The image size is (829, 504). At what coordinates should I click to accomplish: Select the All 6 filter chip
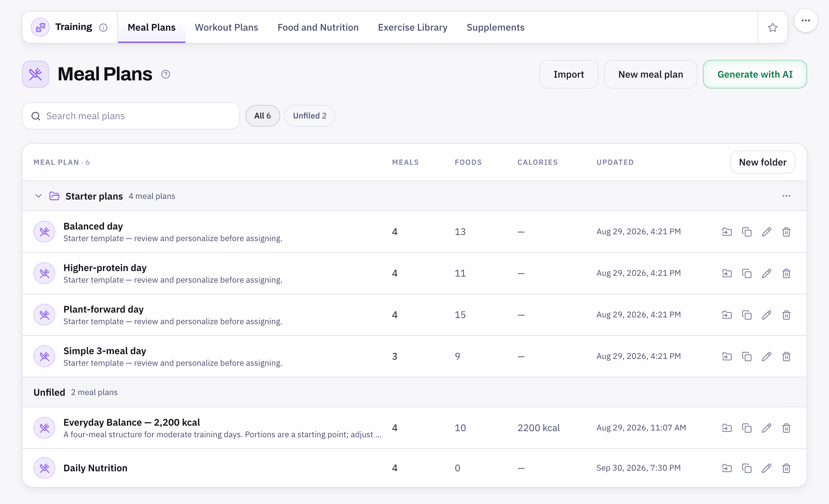click(262, 116)
